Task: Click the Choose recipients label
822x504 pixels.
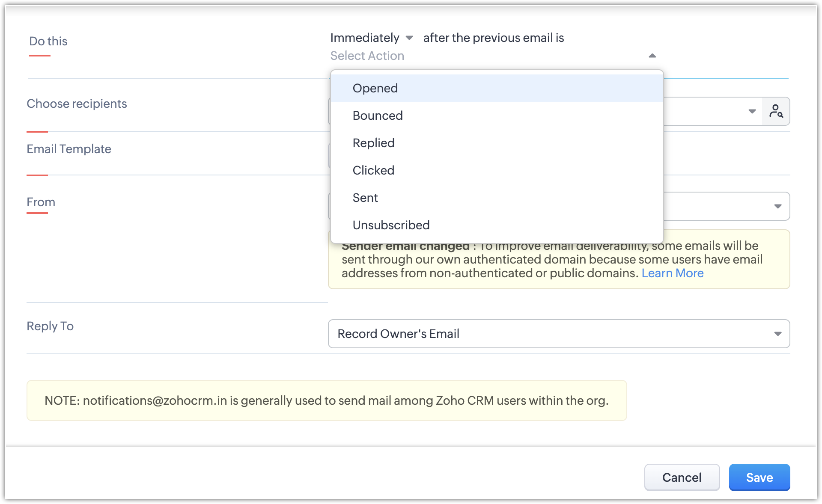Action: (x=77, y=104)
